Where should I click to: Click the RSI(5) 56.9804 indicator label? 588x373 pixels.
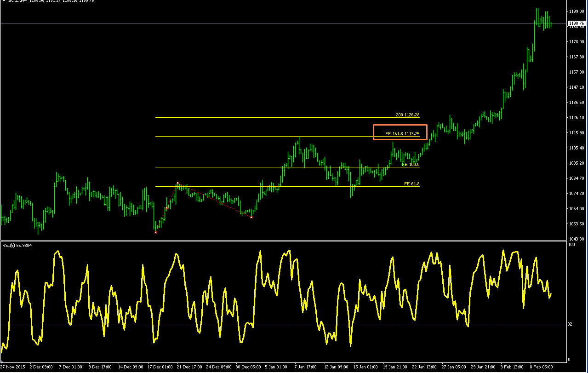(x=17, y=246)
